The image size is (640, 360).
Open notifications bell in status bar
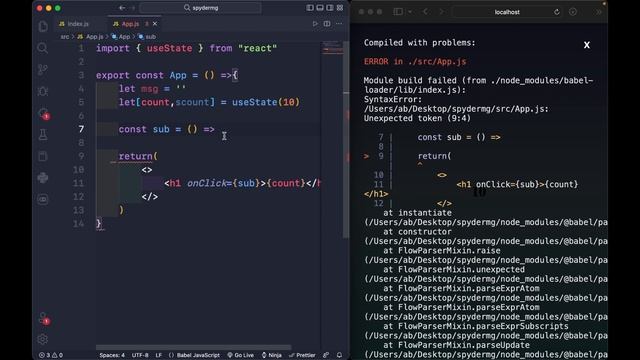(x=339, y=355)
